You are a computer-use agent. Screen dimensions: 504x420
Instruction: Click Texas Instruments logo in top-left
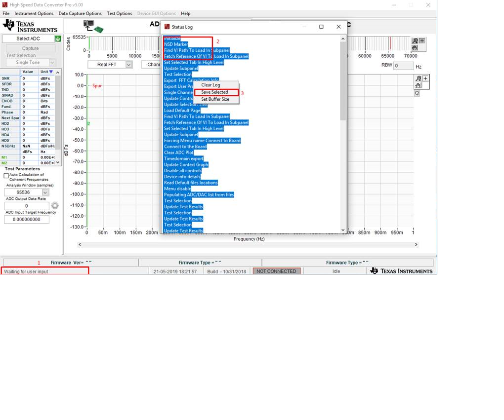click(x=30, y=26)
